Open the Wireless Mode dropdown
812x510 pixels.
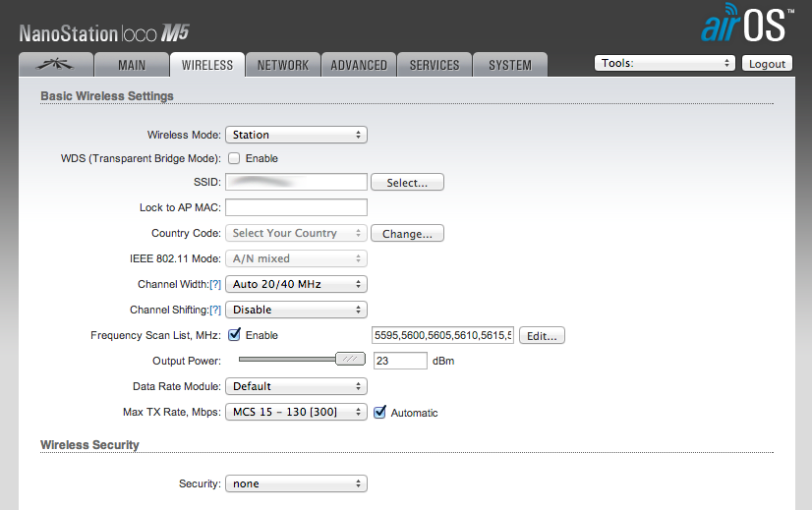296,135
